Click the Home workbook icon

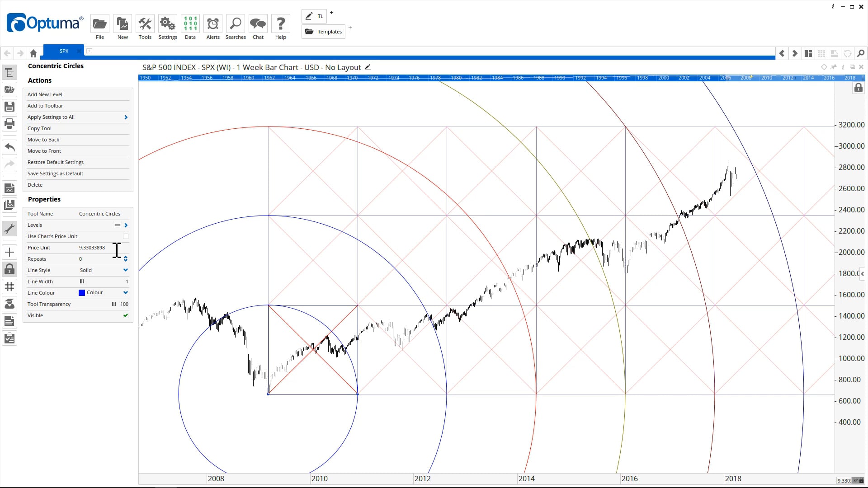[x=33, y=53]
